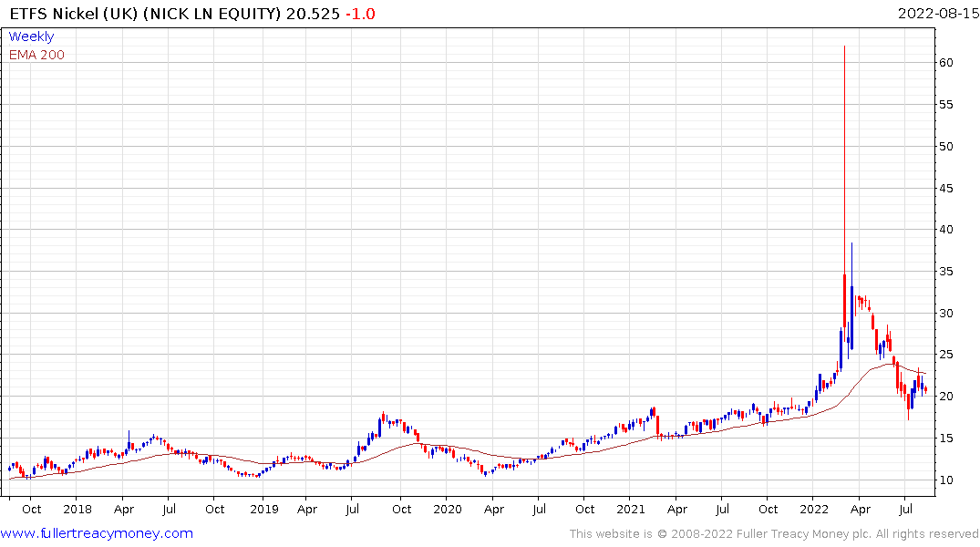Click the 55 price axis label
980x547 pixels.
click(945, 105)
